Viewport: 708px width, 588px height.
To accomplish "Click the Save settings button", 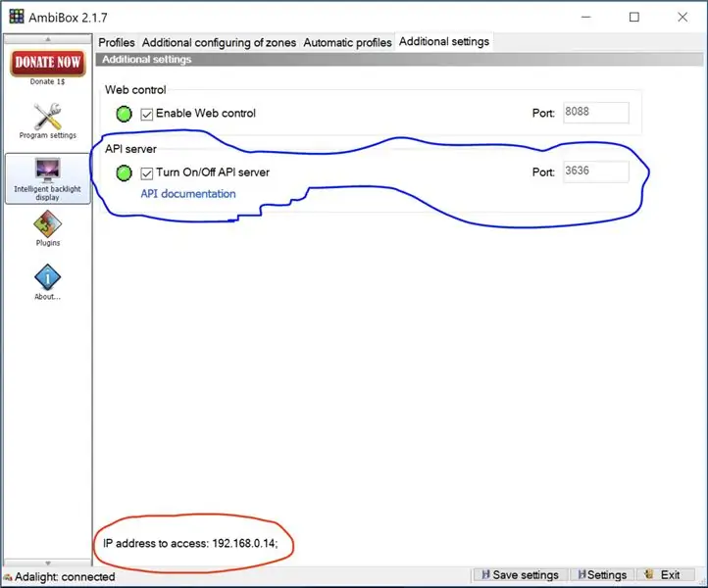I will point(520,575).
